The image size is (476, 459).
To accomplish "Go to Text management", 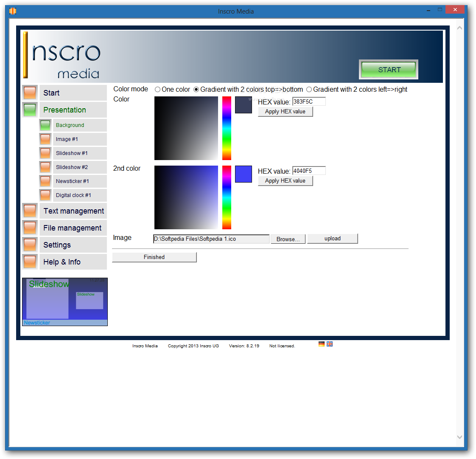I will (73, 211).
